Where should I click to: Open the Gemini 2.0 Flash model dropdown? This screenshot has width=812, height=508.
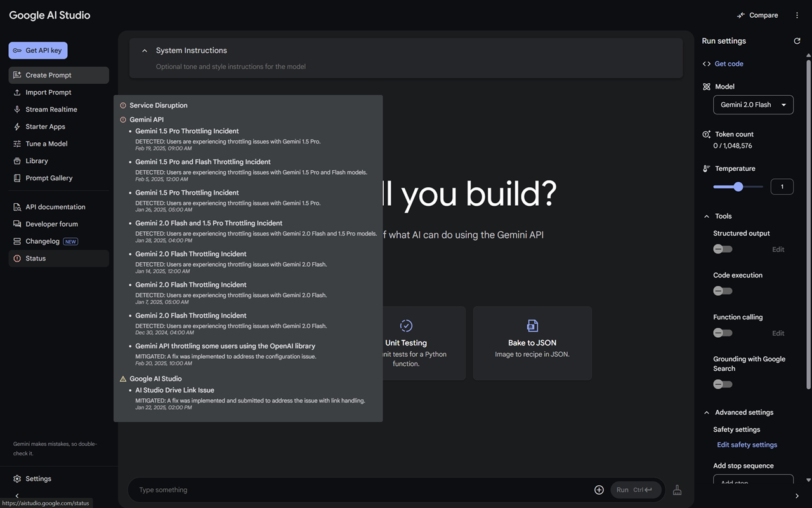point(753,105)
